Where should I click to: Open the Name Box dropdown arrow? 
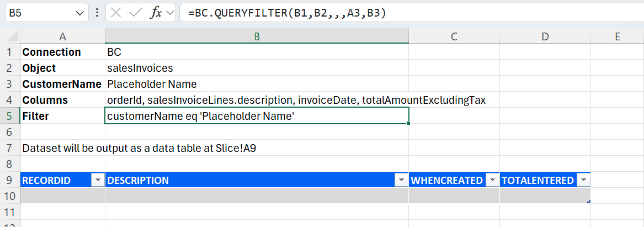tap(80, 13)
